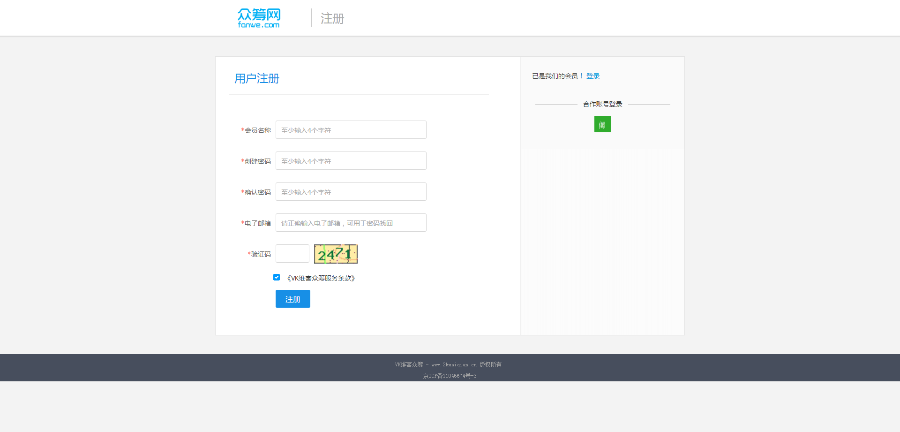900x432 pixels.
Task: Click the fanwe.com site logo
Action: (x=259, y=18)
